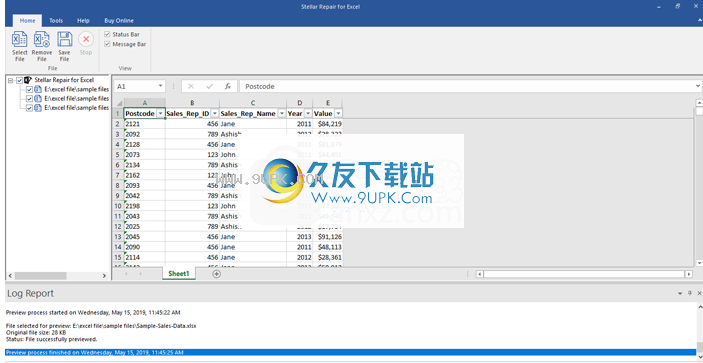Image resolution: width=703 pixels, height=363 pixels.
Task: Collapse the Stellar Repair for Excel tree root
Action: coord(11,80)
